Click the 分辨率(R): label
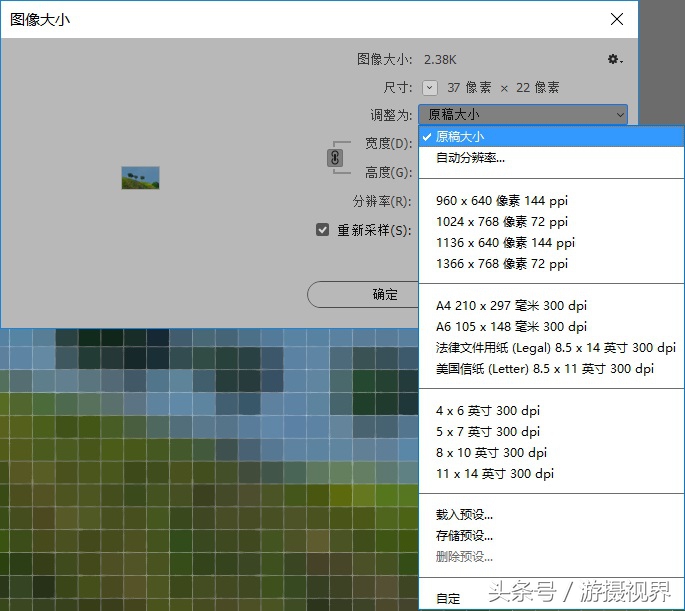The image size is (685, 611). tap(382, 201)
